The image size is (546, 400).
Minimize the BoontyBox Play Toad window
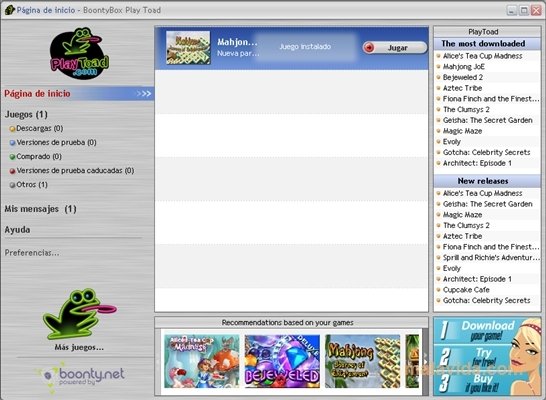[511, 10]
